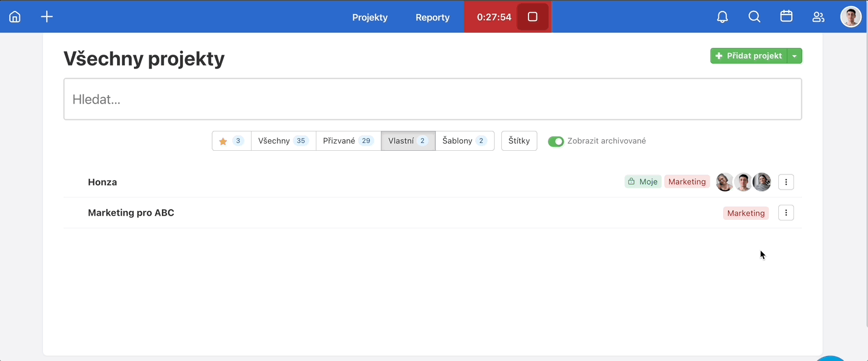Click second member avatar on Honza row

(x=743, y=182)
